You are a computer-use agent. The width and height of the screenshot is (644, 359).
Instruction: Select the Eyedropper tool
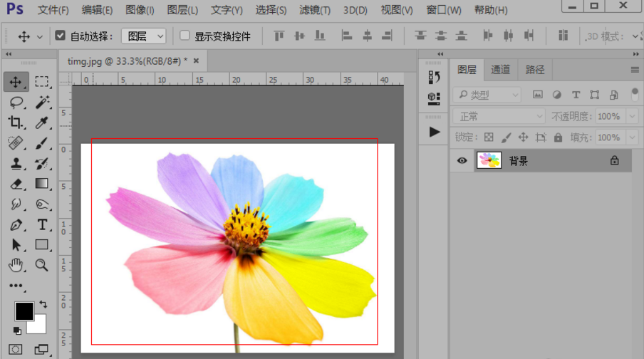[42, 123]
